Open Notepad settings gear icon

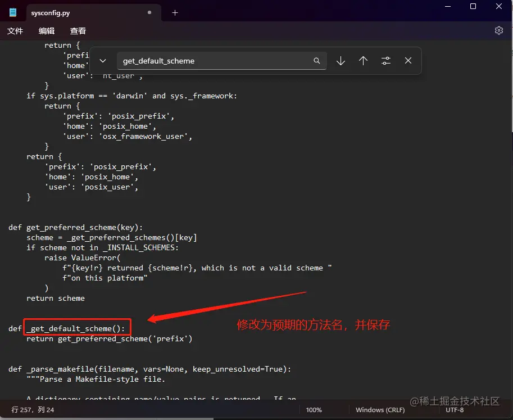point(498,30)
